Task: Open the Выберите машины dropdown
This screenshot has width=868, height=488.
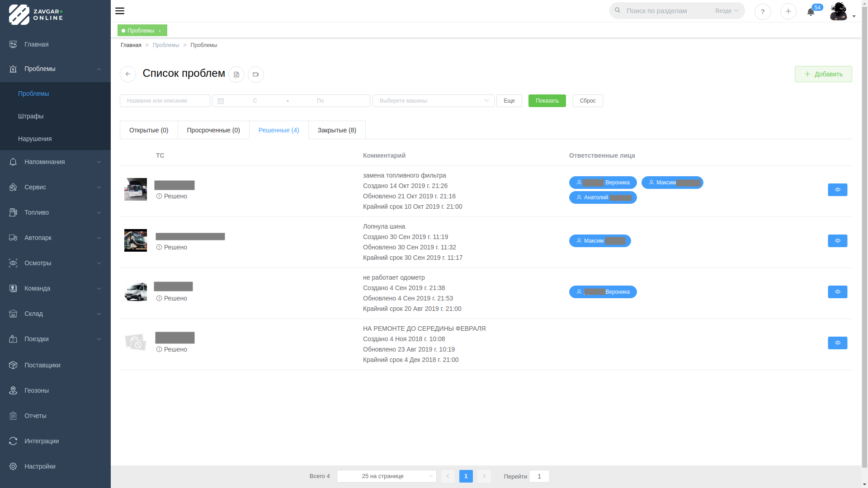Action: (x=433, y=101)
